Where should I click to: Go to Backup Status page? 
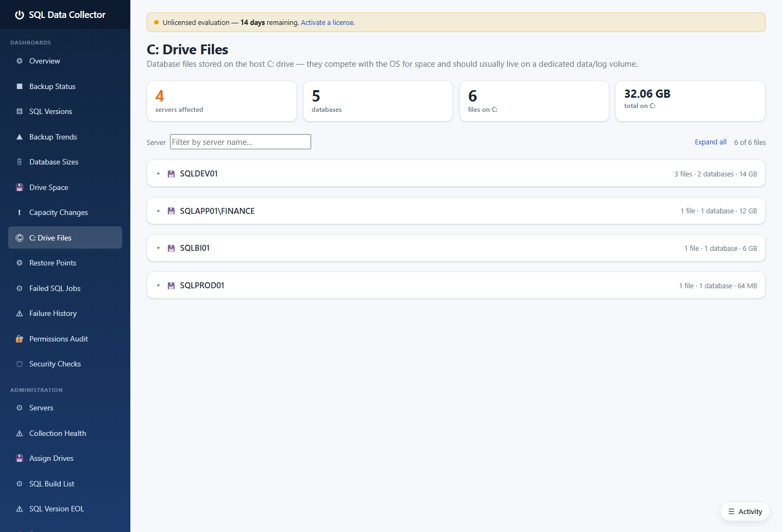pos(65,86)
